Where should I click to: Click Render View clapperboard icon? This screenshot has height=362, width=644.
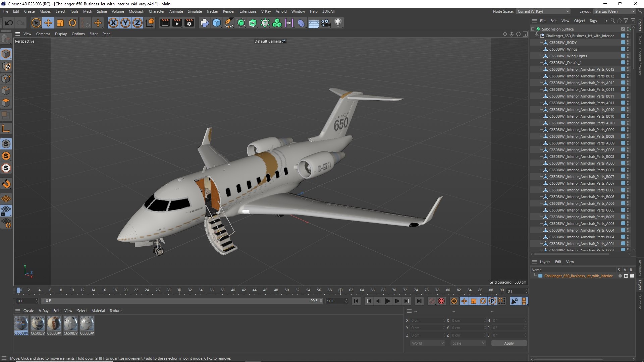165,23
